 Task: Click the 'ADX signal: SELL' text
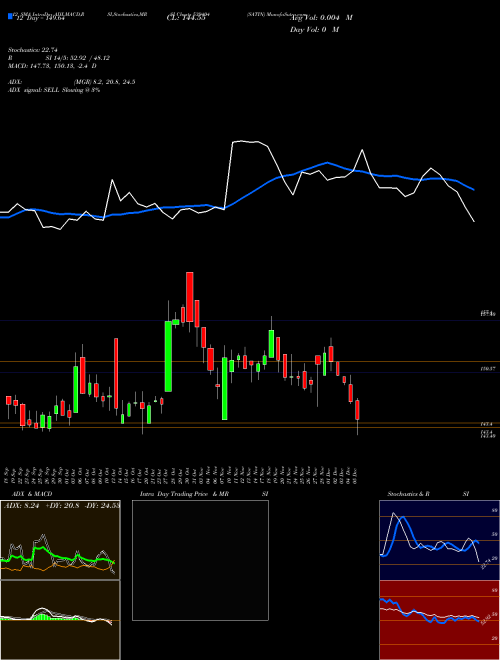(x=34, y=90)
